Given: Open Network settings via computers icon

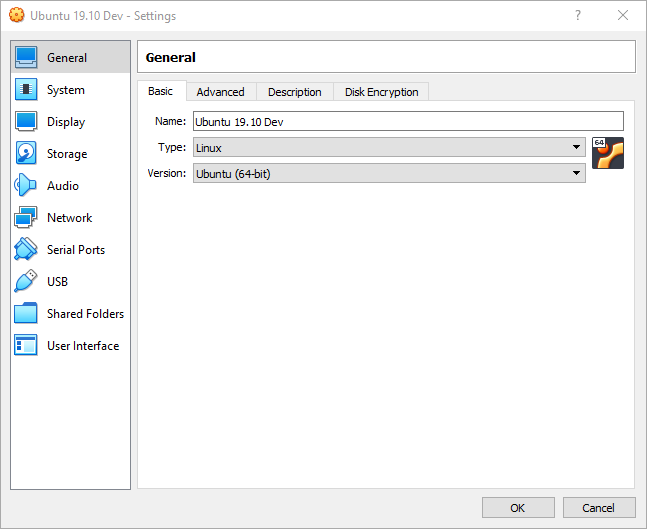Looking at the screenshot, I should 26,217.
